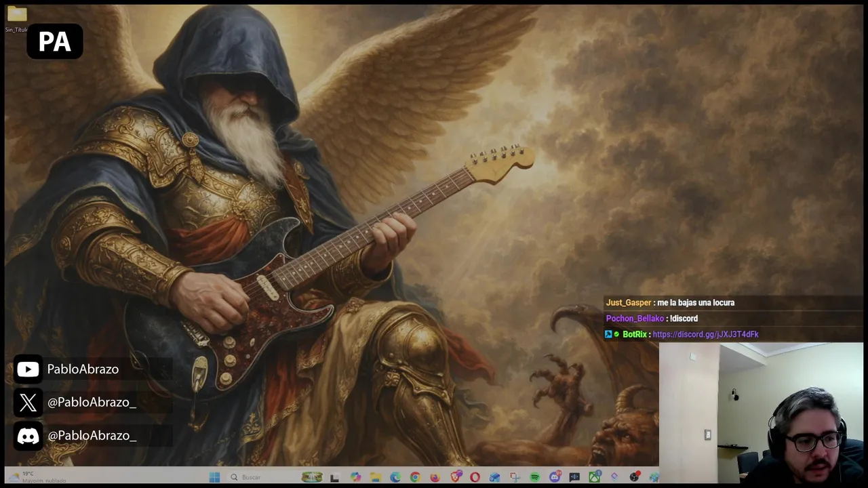Viewport: 868px width, 488px height.
Task: Launch Firefox from the taskbar
Action: point(435,477)
